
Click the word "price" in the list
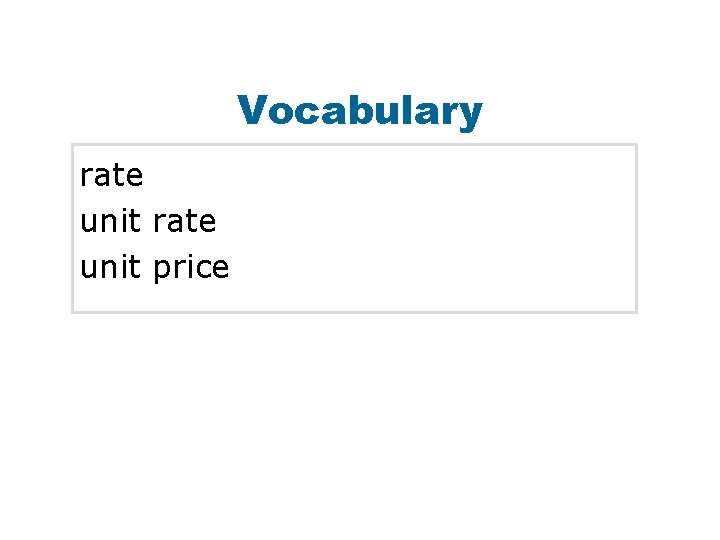pos(191,268)
